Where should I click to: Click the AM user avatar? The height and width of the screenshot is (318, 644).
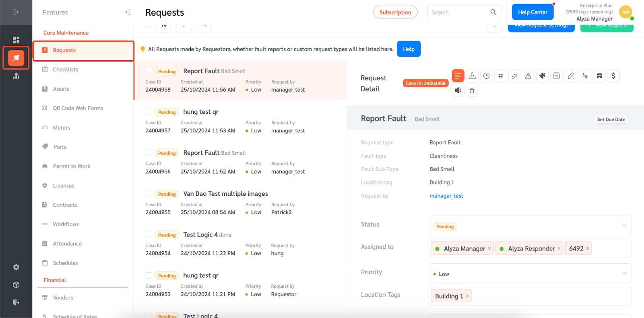click(x=625, y=12)
